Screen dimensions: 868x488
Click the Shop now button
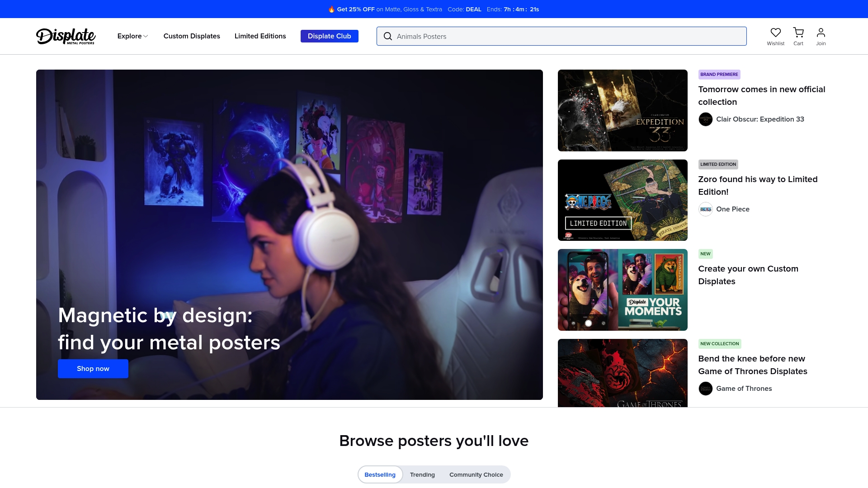(x=93, y=368)
